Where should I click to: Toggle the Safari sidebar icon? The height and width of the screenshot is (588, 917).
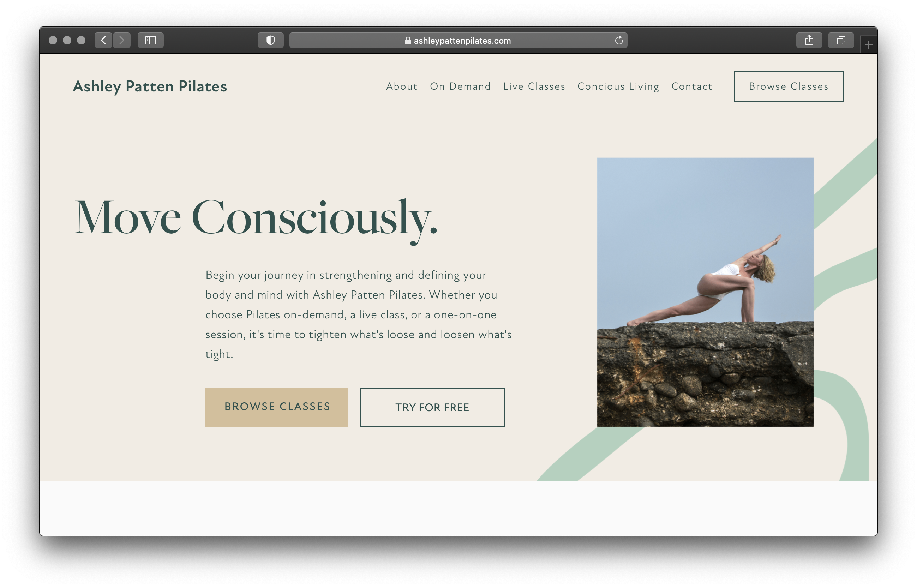[150, 40]
